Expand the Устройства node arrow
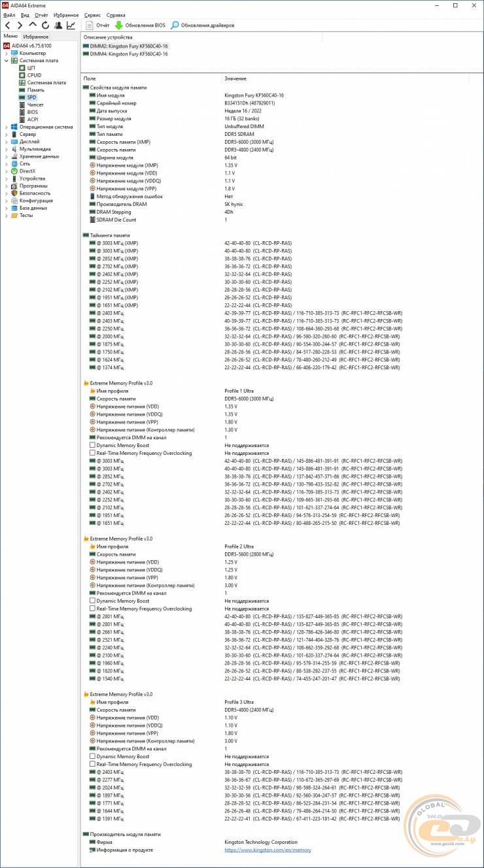 [7, 178]
